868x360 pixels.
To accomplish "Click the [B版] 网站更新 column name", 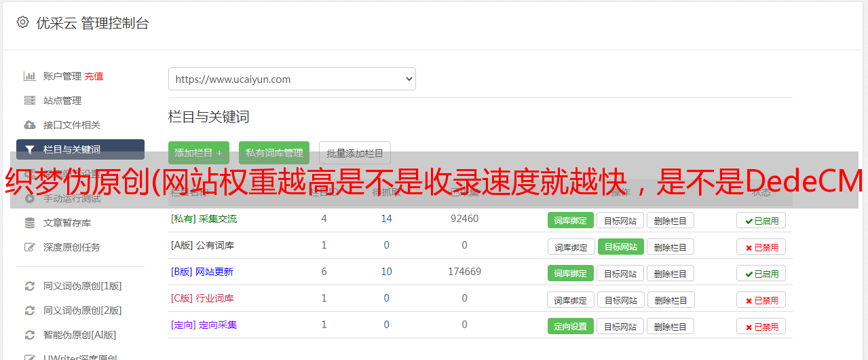I will pos(202,272).
